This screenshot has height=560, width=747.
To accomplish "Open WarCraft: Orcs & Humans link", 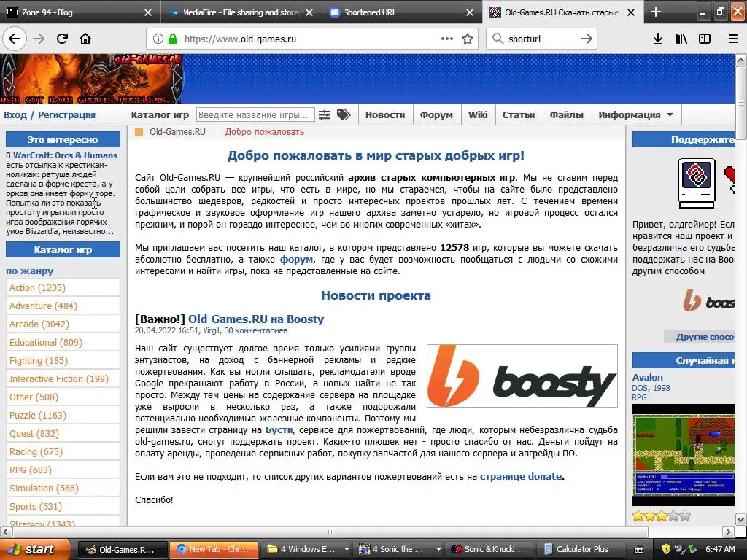I will [x=65, y=155].
